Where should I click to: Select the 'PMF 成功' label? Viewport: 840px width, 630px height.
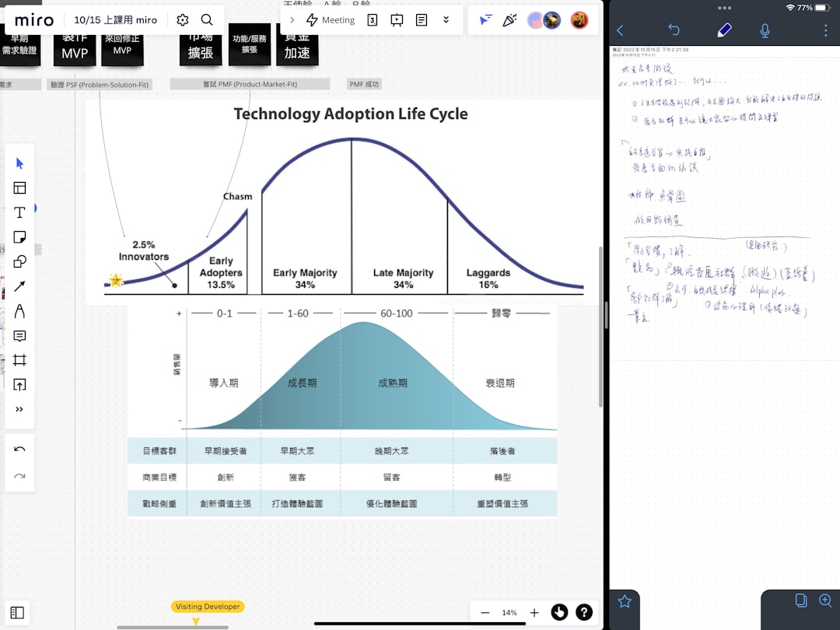click(x=364, y=84)
